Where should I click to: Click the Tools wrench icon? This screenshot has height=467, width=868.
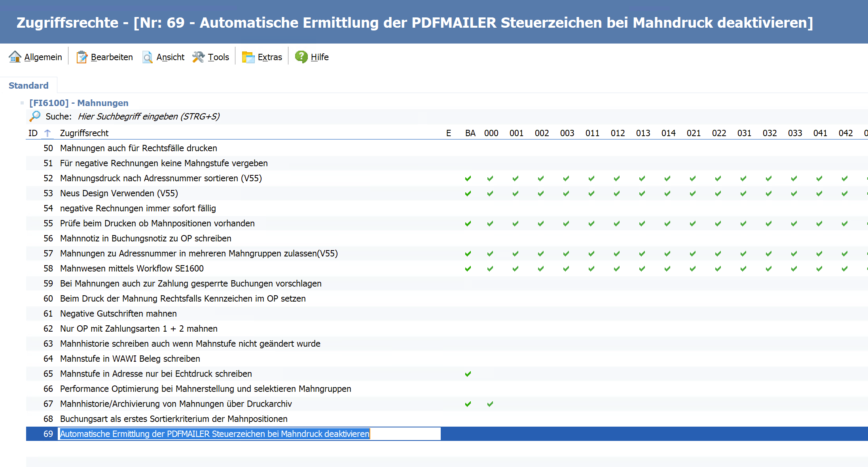point(198,57)
